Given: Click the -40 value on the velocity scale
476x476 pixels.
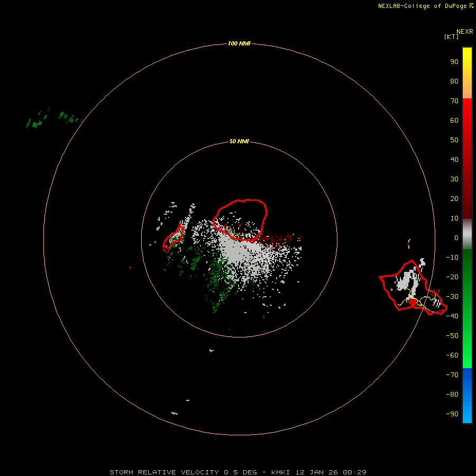Looking at the screenshot, I should coord(452,316).
